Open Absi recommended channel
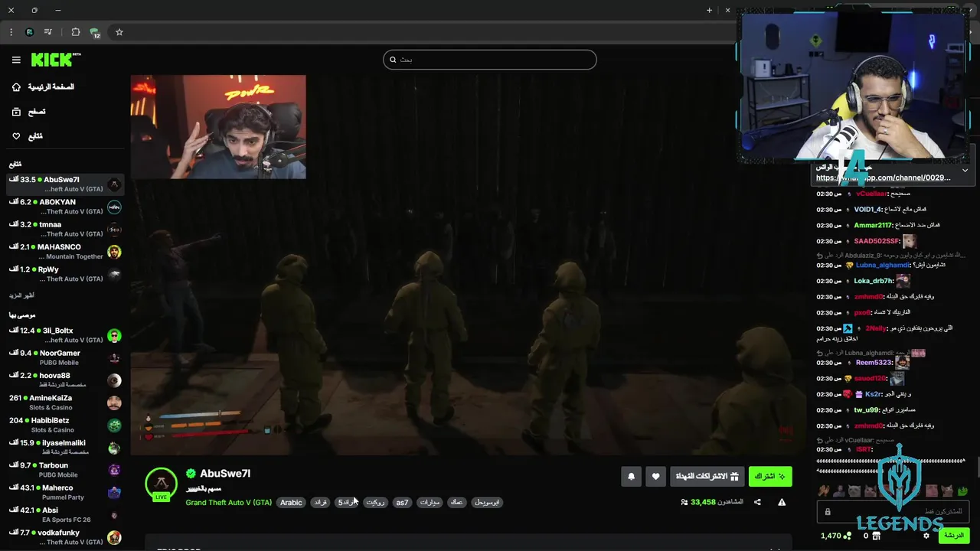Viewport: 980px width, 551px height. pyautogui.click(x=64, y=515)
